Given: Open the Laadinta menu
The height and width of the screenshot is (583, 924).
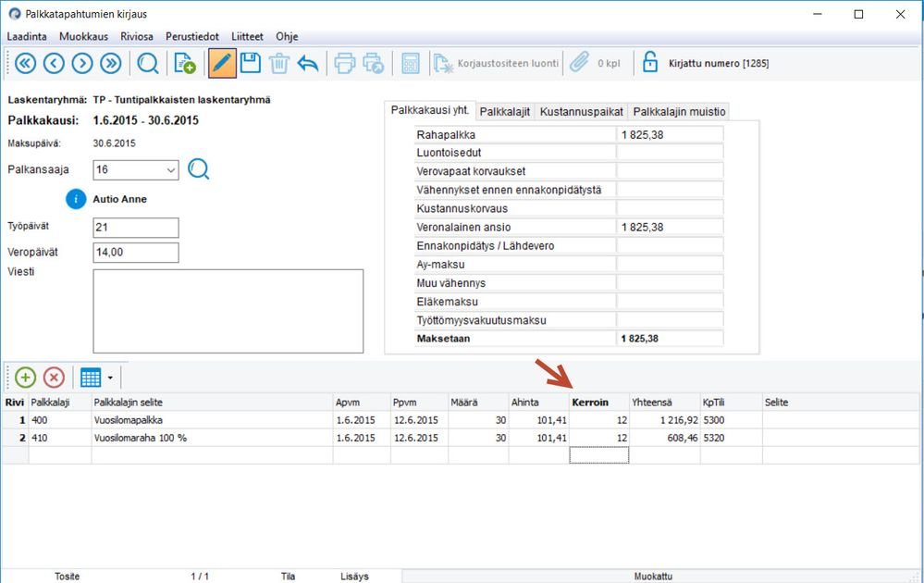Looking at the screenshot, I should (x=27, y=36).
